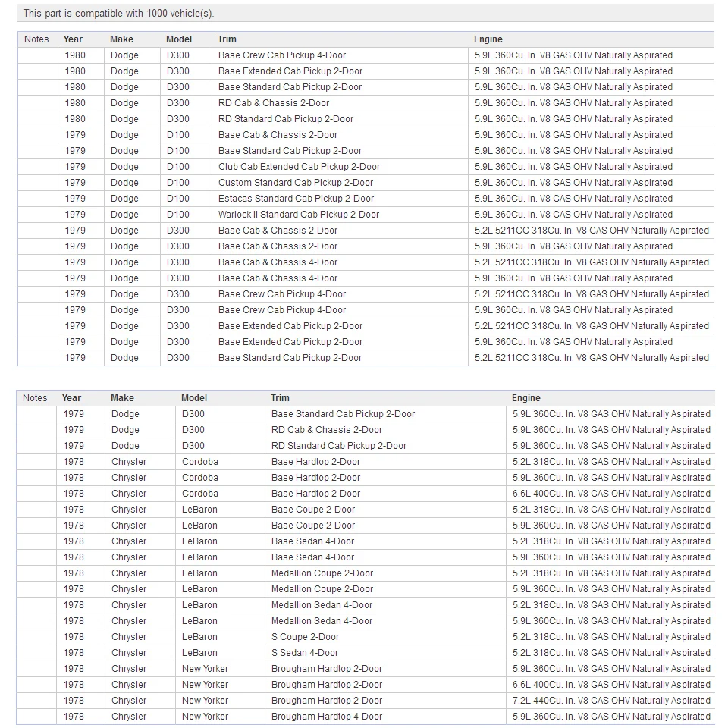Click Medallion Coupe 2-Door 5.9L engine cell
Image resolution: width=728 pixels, height=728 pixels.
pos(611,589)
